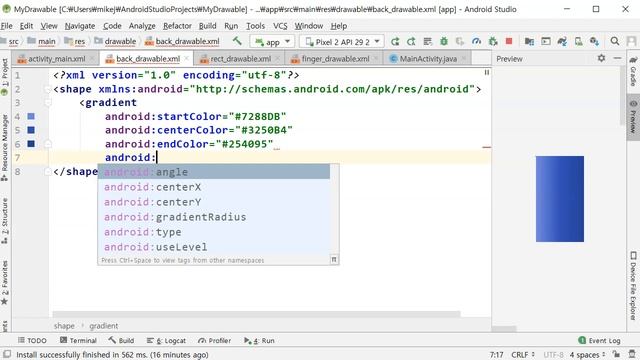The width and height of the screenshot is (640, 360).
Task: Toggle tool window quick access in status bar corner
Action: click(7, 354)
